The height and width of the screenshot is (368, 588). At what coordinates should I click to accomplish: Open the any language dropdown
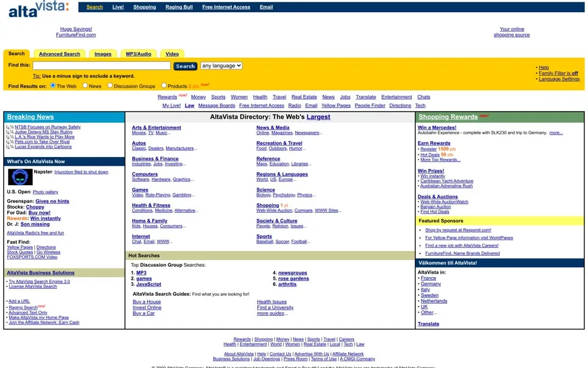tap(221, 66)
